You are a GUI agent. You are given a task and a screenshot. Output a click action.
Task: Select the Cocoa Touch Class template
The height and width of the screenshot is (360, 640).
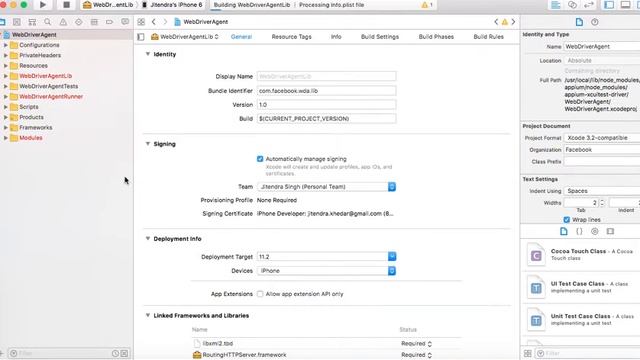pos(581,255)
